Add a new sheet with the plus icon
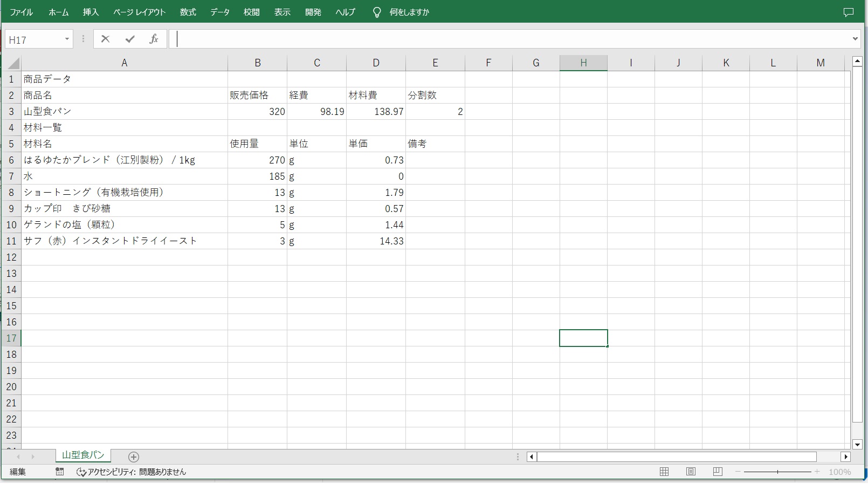This screenshot has height=504, width=868. (134, 457)
